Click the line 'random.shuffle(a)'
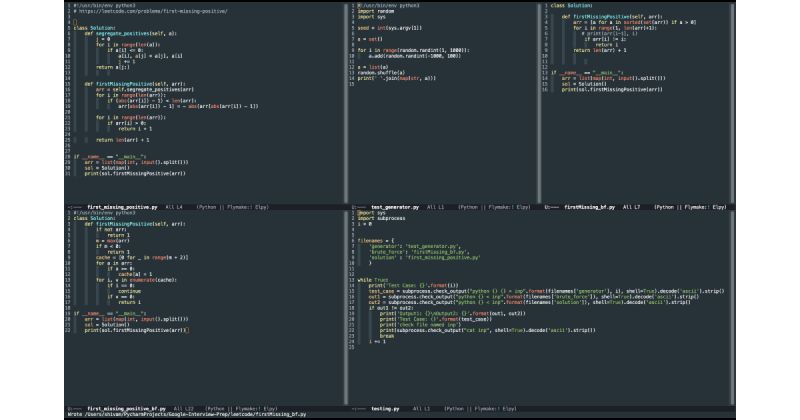 pos(381,73)
